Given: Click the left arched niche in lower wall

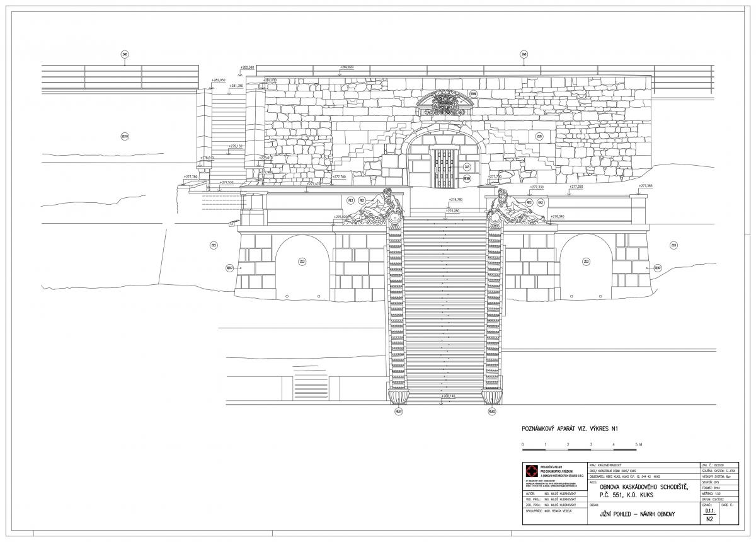Looking at the screenshot, I should tap(302, 267).
